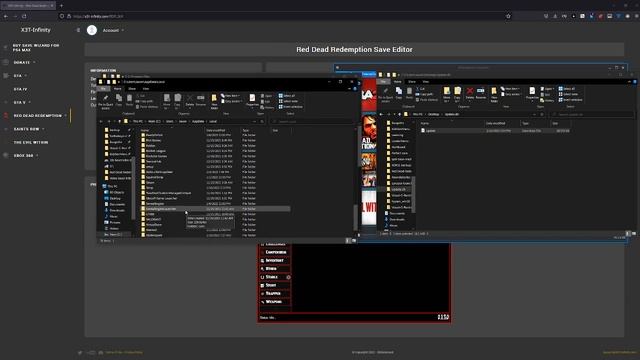
Task: Click Delete in AppData Local Explorer ribbon
Action: tap(189, 100)
